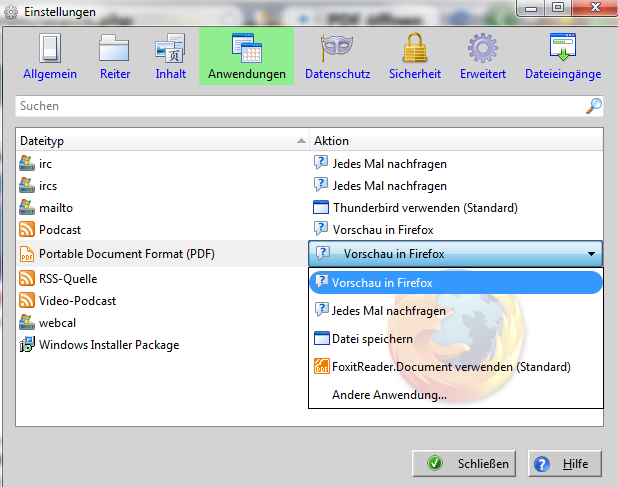Click Thunderbird verwenden (Standard) action
Viewport: 618px width, 487px height.
(x=425, y=208)
